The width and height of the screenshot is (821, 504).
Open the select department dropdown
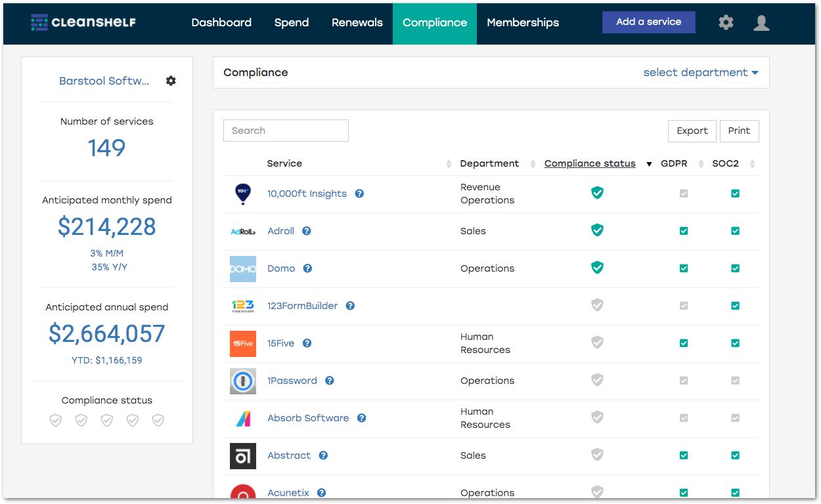701,73
